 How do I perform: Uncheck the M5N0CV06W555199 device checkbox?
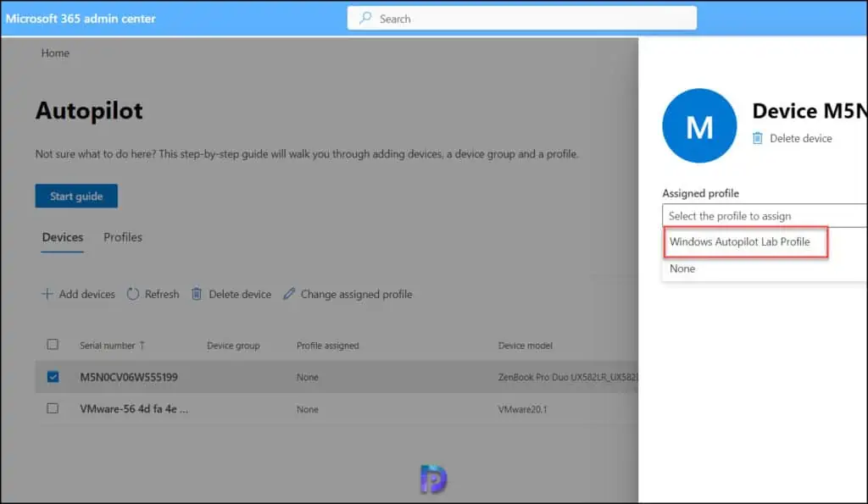pyautogui.click(x=53, y=377)
